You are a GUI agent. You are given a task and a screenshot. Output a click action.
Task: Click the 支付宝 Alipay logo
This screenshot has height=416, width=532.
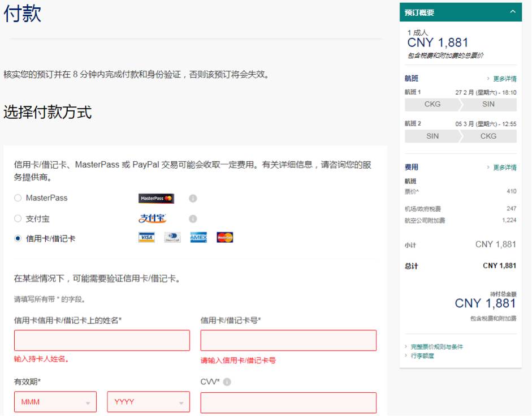[x=152, y=218]
